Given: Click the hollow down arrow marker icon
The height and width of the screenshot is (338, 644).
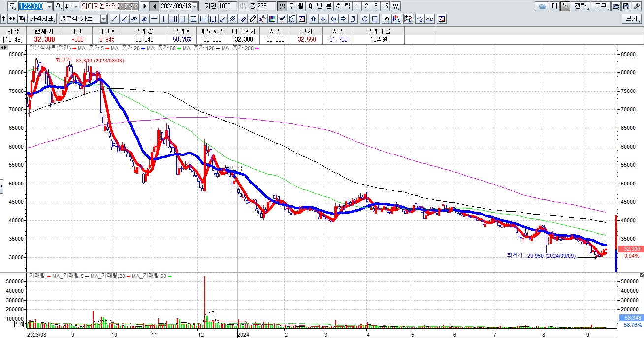Looking at the screenshot, I should (x=323, y=18).
